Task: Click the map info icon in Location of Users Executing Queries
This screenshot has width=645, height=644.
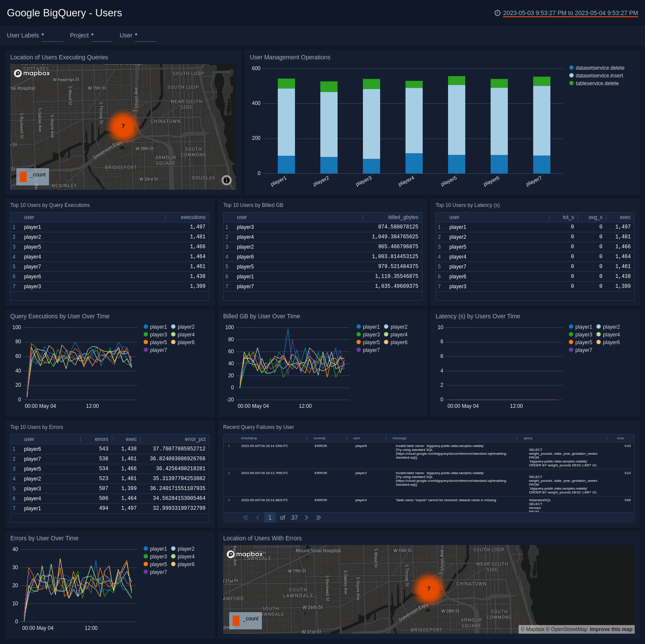Action: [227, 180]
